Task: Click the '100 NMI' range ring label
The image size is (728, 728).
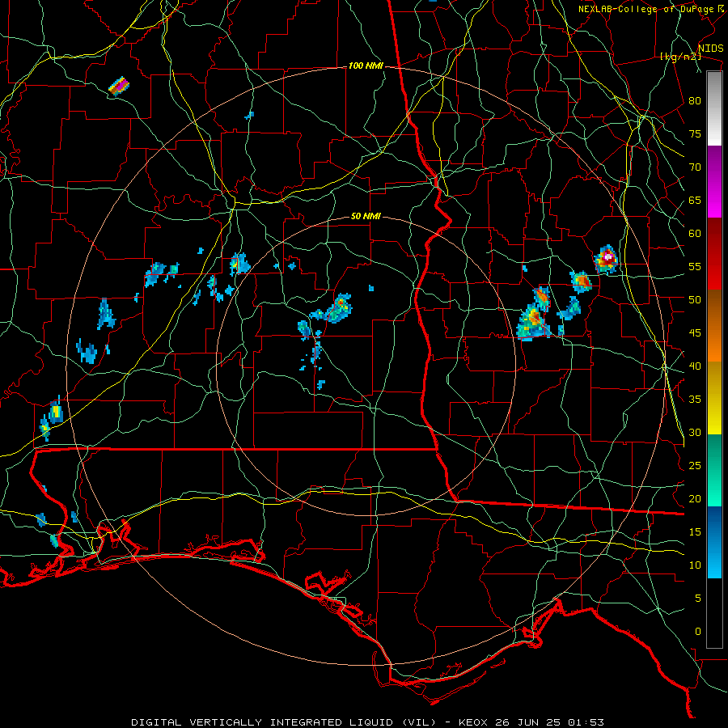Action: 366,66
